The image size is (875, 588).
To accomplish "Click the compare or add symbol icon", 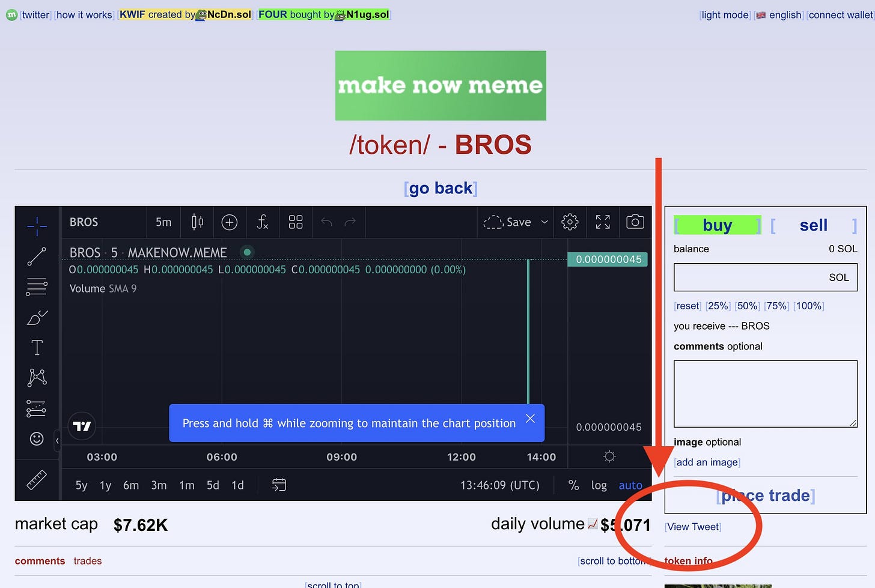I will click(x=230, y=222).
